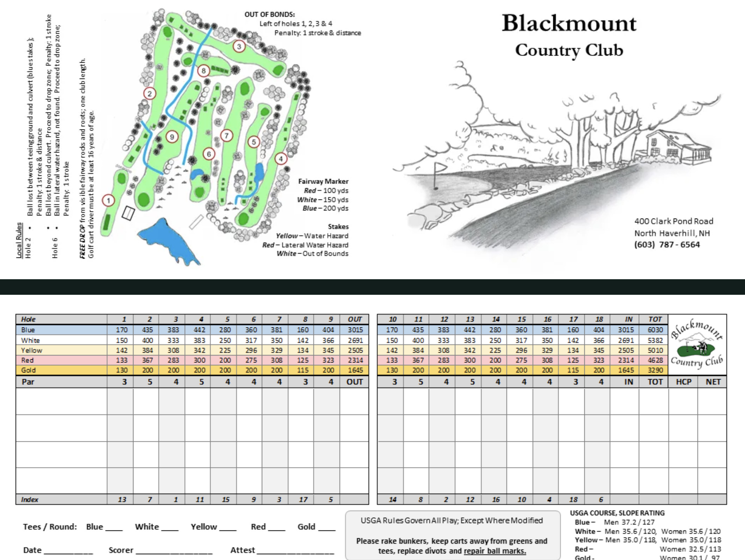The width and height of the screenshot is (745, 560).
Task: Click the hole 9 circle marker on course map
Action: 172,137
